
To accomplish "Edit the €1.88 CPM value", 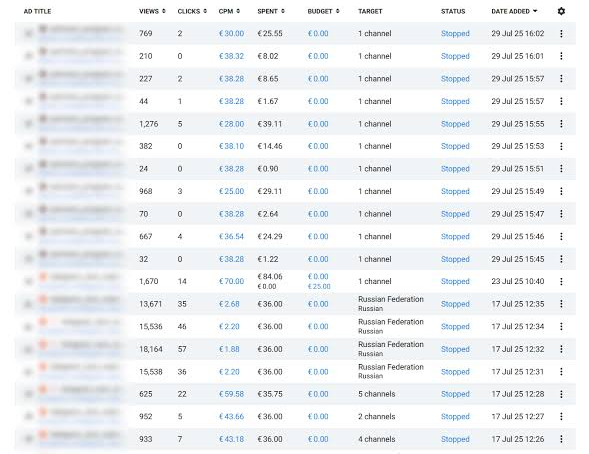I will 229,349.
